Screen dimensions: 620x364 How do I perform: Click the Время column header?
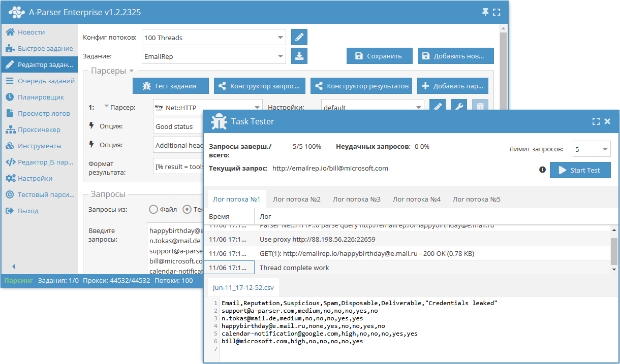point(229,216)
